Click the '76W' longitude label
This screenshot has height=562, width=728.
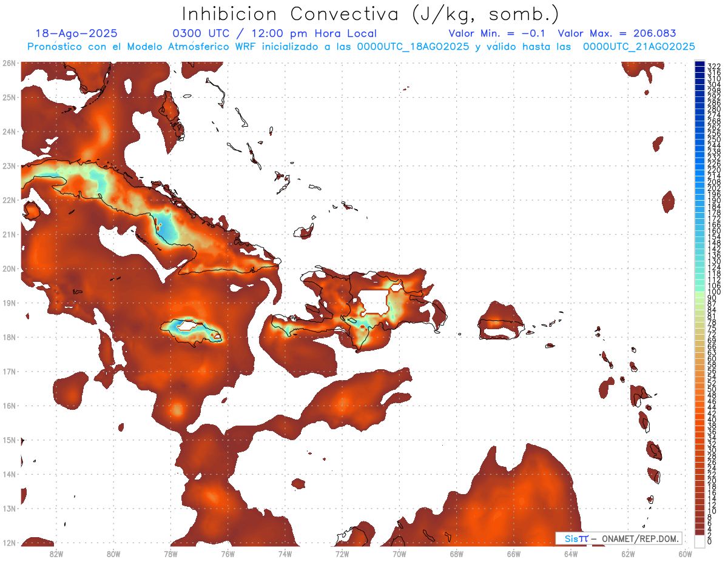pyautogui.click(x=227, y=553)
